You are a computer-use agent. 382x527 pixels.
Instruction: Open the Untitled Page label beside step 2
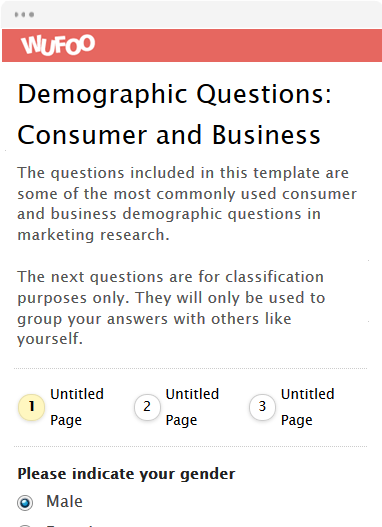(192, 407)
